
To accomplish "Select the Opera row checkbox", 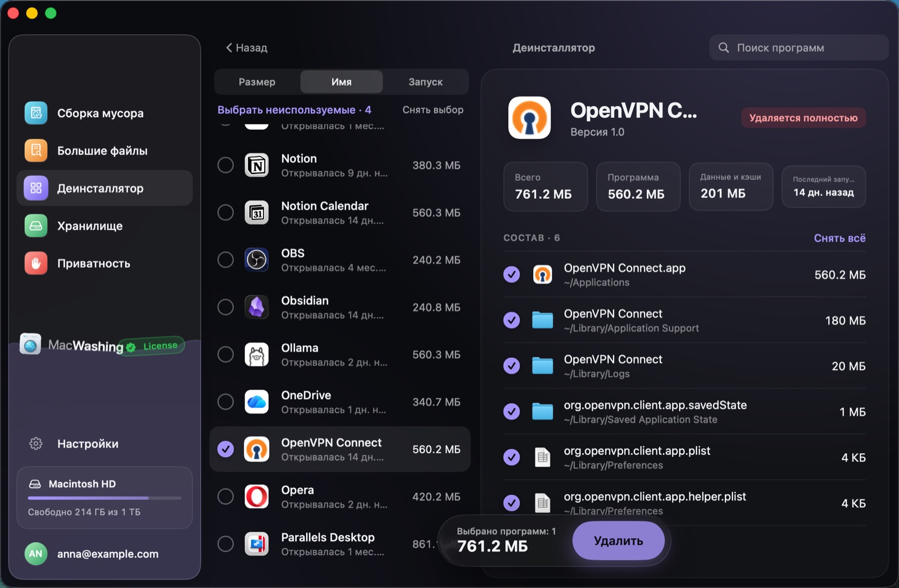I will click(x=225, y=496).
